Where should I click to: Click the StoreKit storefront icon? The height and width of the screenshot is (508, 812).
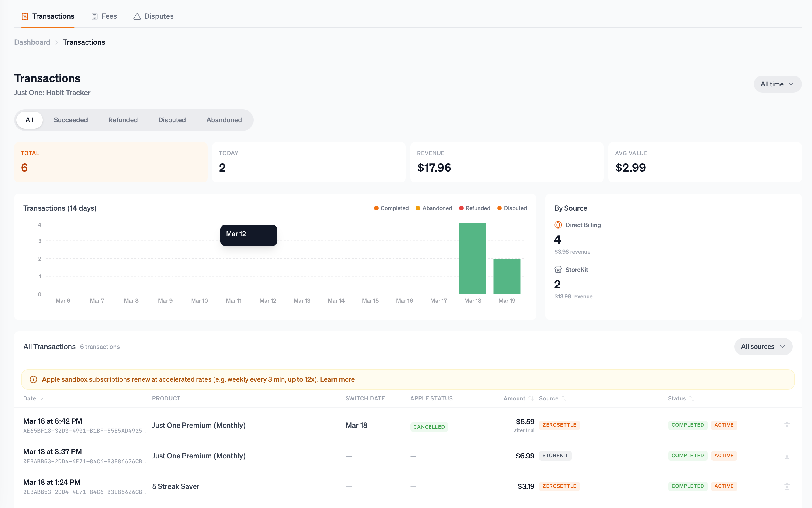coord(558,269)
